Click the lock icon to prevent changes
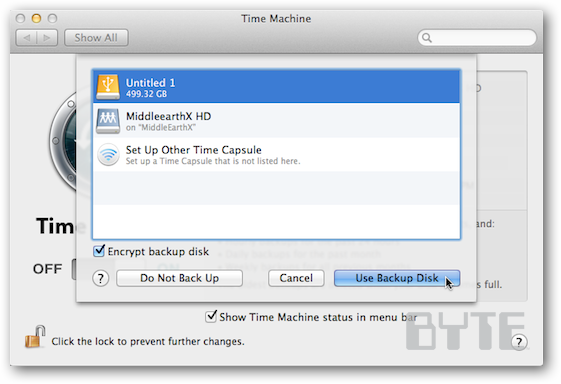Image resolution: width=561 pixels, height=384 pixels. click(35, 336)
